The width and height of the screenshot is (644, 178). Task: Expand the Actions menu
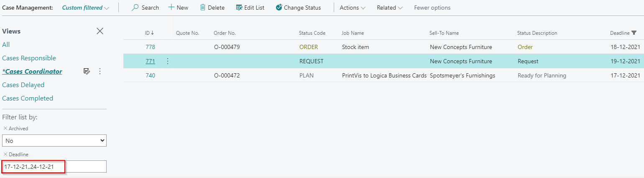tap(352, 8)
